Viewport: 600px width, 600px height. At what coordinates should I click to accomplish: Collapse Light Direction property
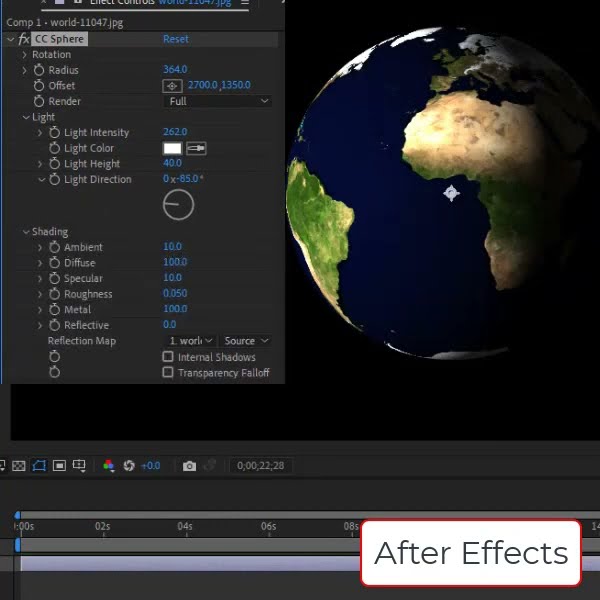41,180
